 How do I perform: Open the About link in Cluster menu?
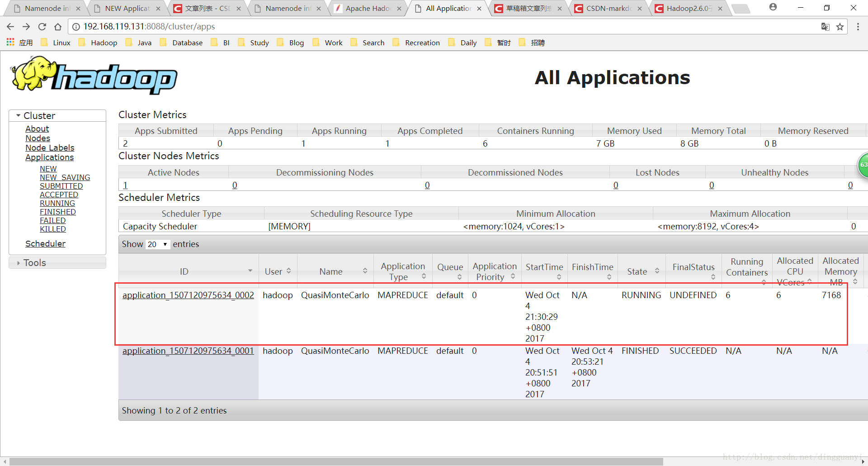tap(37, 129)
